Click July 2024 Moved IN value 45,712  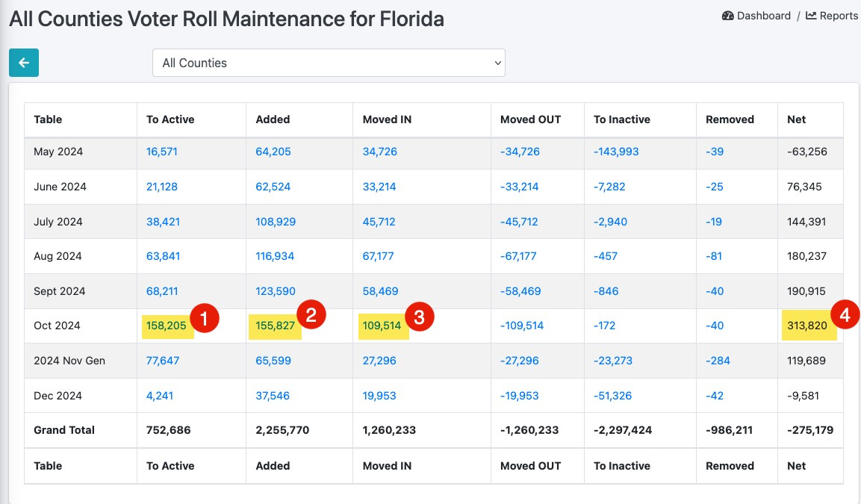pyautogui.click(x=379, y=222)
